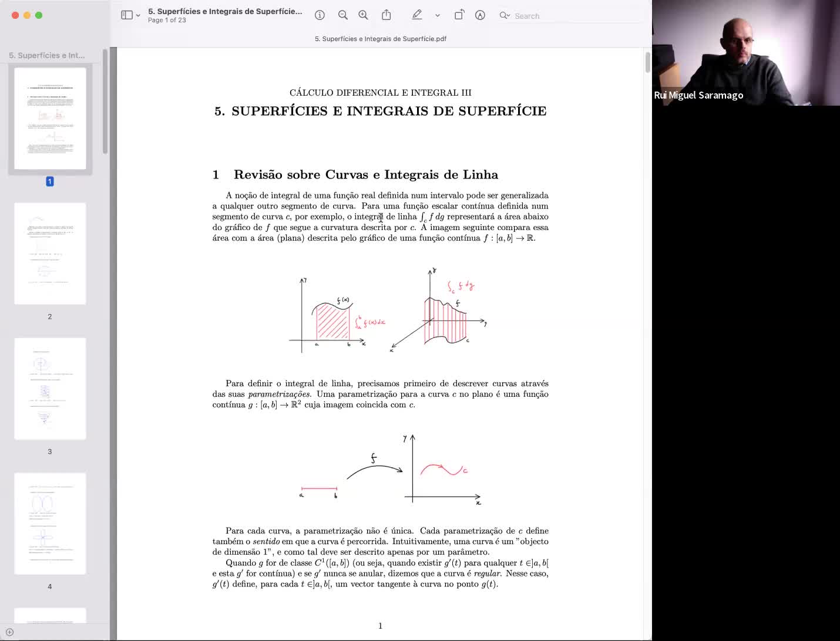The height and width of the screenshot is (641, 840).
Task: Show the Markup toolbar
Action: click(x=480, y=15)
